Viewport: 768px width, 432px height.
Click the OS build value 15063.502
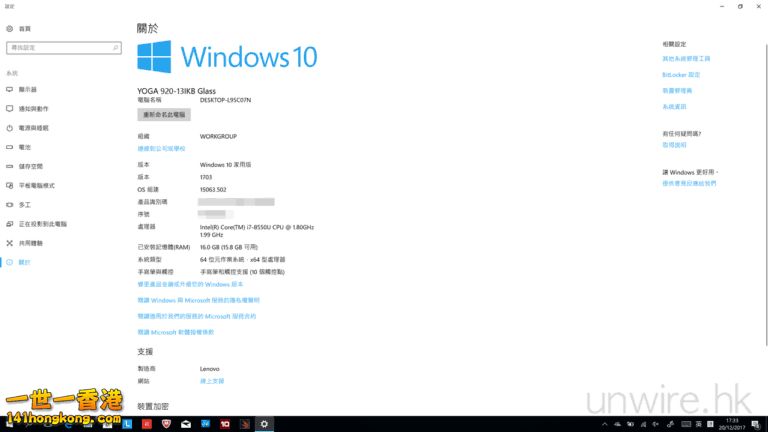tap(213, 190)
